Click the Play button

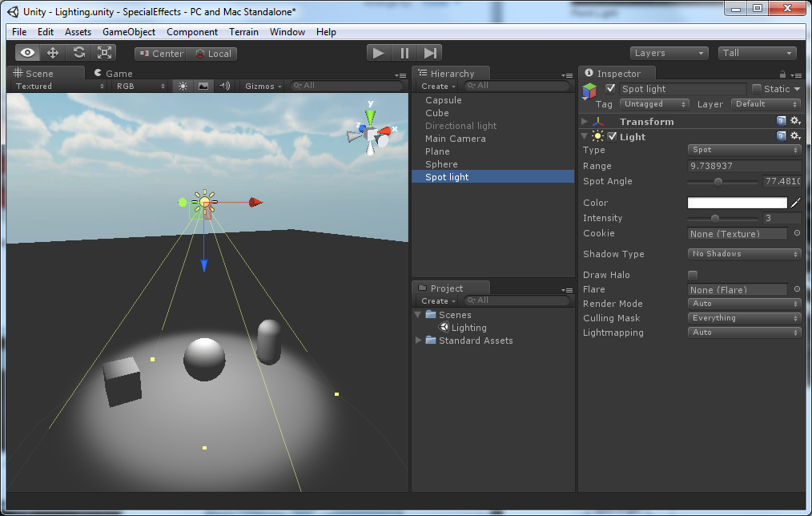pos(379,53)
